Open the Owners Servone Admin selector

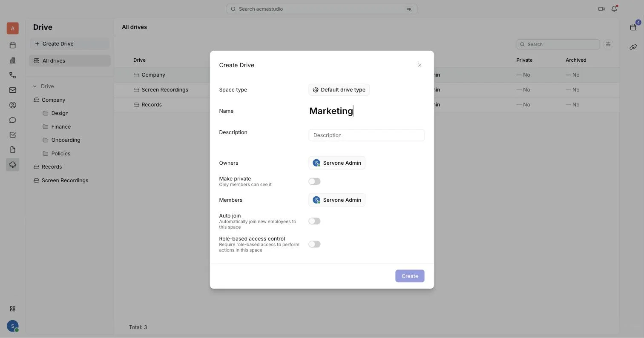coord(337,163)
